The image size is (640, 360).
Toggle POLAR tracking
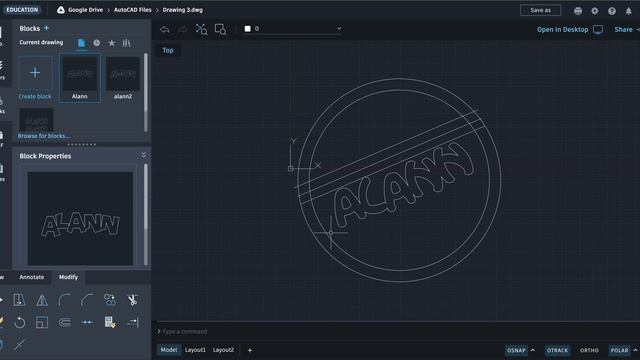[619, 350]
